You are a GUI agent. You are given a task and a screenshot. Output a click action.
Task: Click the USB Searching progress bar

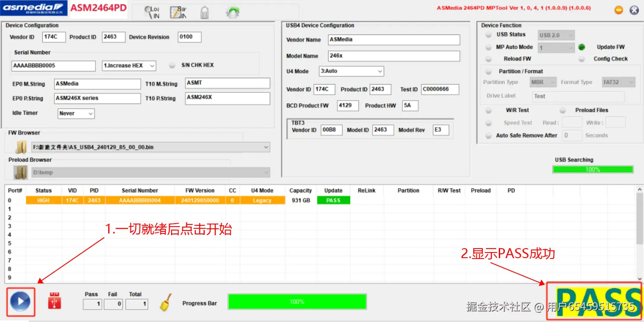tap(593, 170)
